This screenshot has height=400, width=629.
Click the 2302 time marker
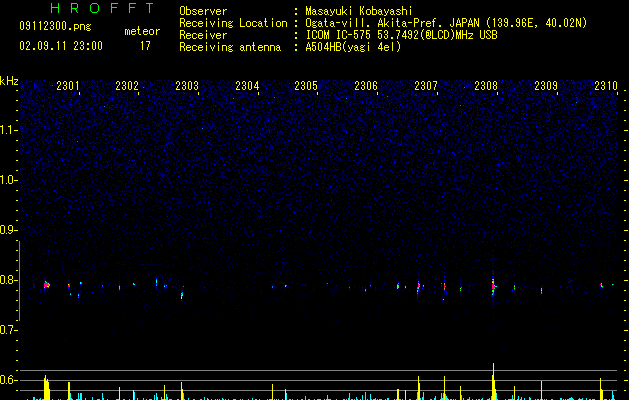pos(127,85)
